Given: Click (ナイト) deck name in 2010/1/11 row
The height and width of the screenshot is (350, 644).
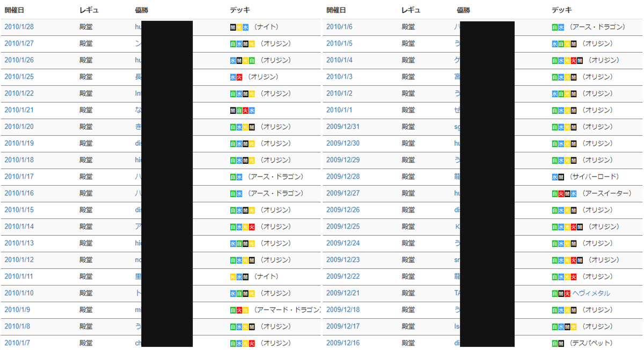Looking at the screenshot, I should click(266, 276).
